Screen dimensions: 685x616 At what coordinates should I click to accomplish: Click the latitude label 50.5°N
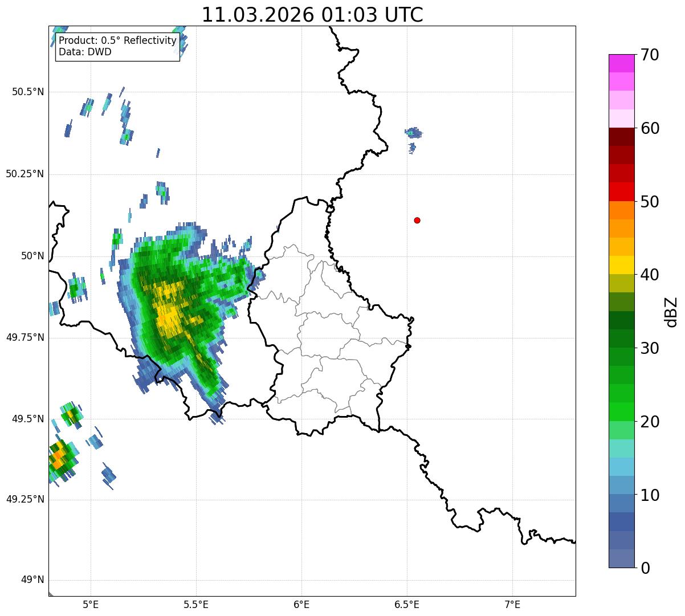click(x=28, y=92)
